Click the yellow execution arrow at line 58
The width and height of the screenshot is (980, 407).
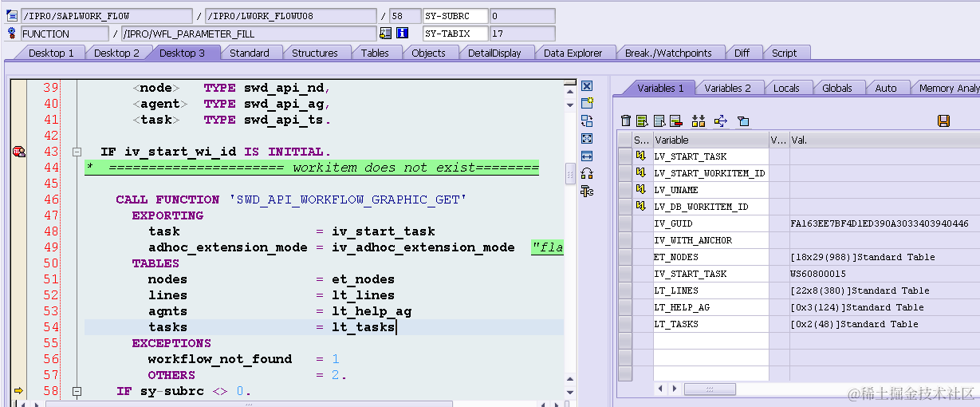point(18,391)
